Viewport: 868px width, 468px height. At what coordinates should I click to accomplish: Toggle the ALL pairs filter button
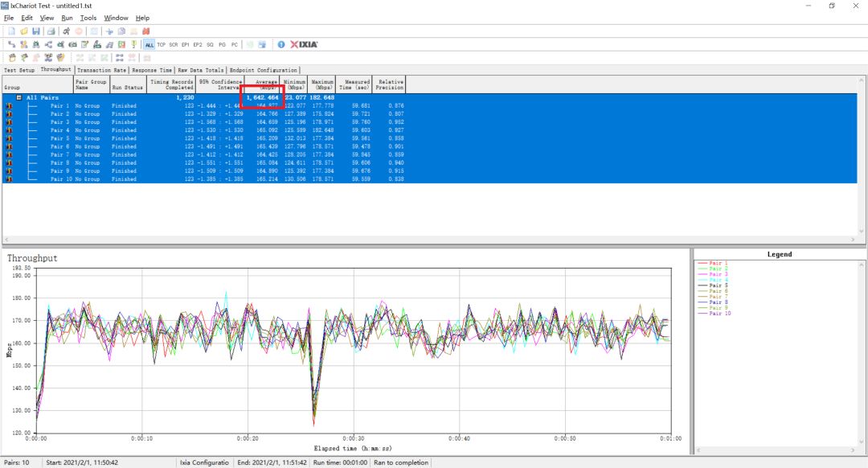(149, 44)
